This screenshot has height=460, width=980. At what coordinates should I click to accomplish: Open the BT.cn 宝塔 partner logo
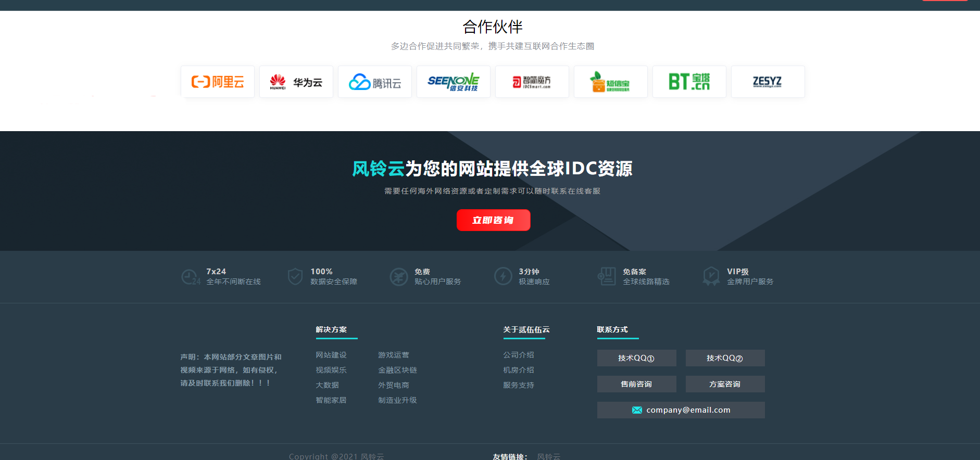689,82
